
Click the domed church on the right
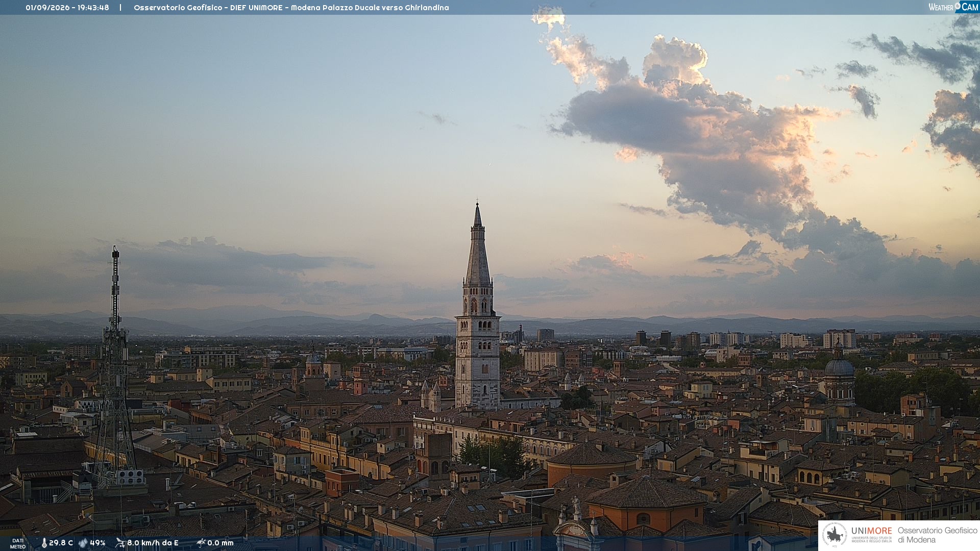click(x=839, y=375)
